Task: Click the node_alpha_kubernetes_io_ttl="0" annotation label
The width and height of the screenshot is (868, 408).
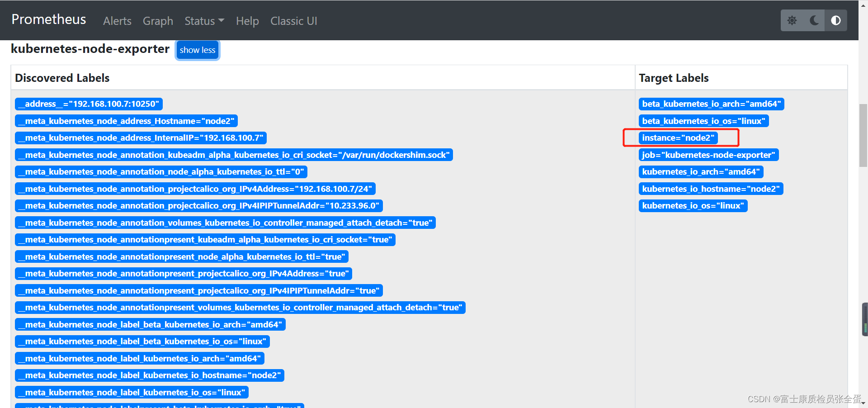Action: 161,172
